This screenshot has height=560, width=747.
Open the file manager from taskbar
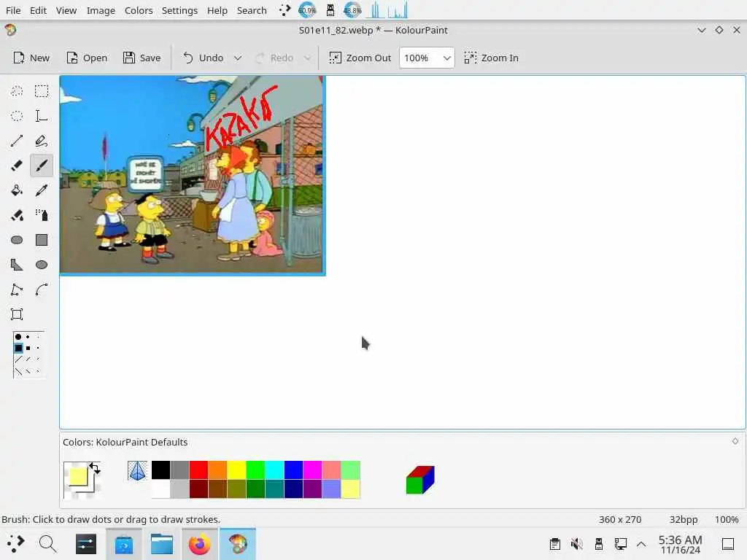[x=162, y=544]
